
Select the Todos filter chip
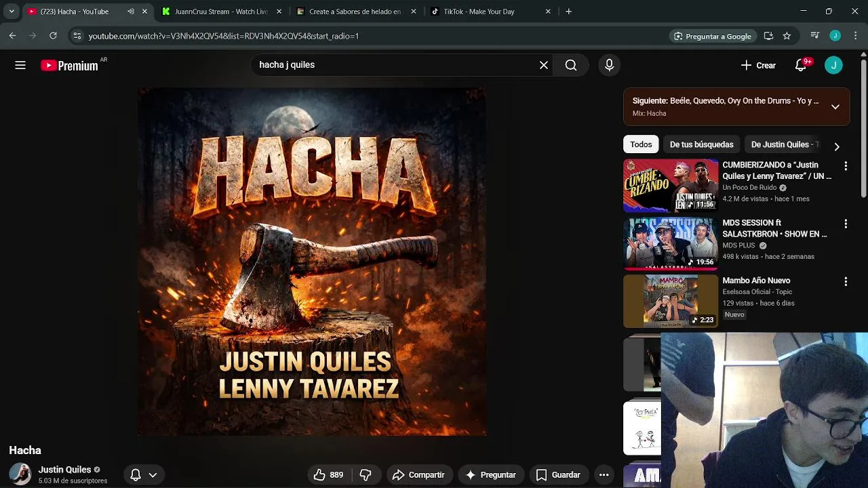tap(641, 144)
